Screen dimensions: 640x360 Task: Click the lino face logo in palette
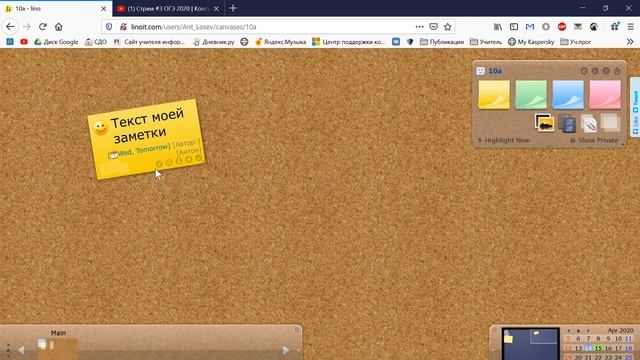click(x=480, y=71)
